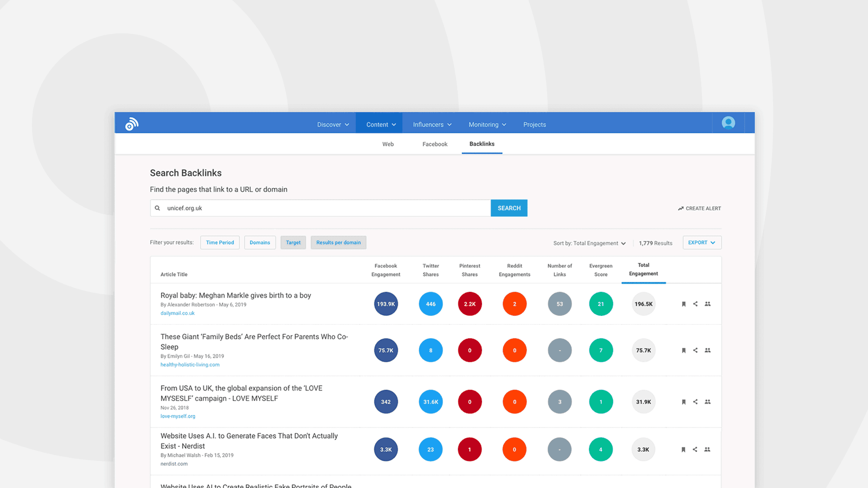Toggle the Target filter
This screenshot has height=488, width=868.
tap(293, 243)
